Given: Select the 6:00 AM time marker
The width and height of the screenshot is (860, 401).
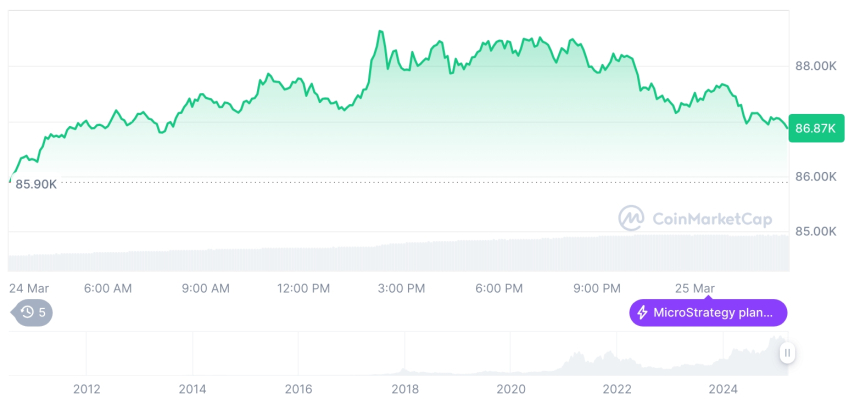Looking at the screenshot, I should [x=108, y=288].
